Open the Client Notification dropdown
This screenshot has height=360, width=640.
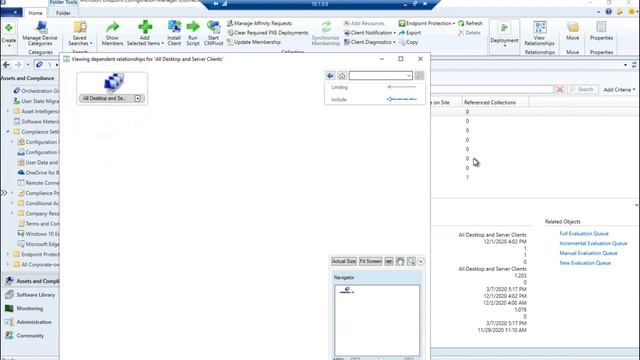pyautogui.click(x=370, y=33)
